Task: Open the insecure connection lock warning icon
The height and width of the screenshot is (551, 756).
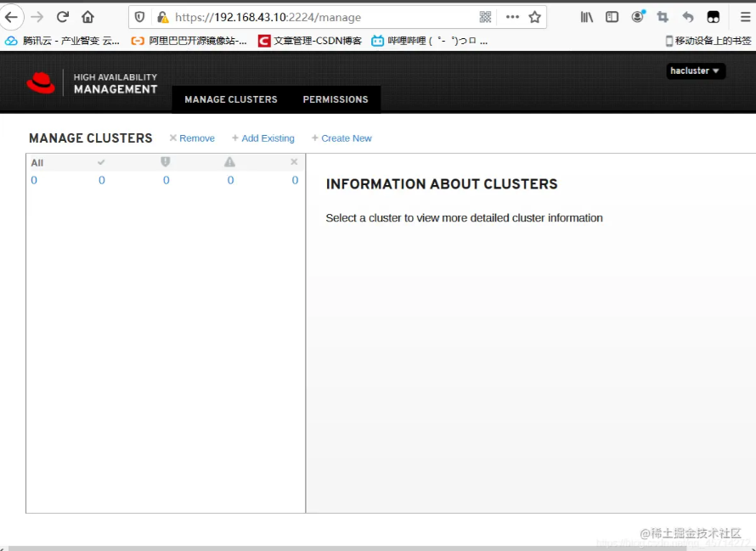Action: coord(163,17)
